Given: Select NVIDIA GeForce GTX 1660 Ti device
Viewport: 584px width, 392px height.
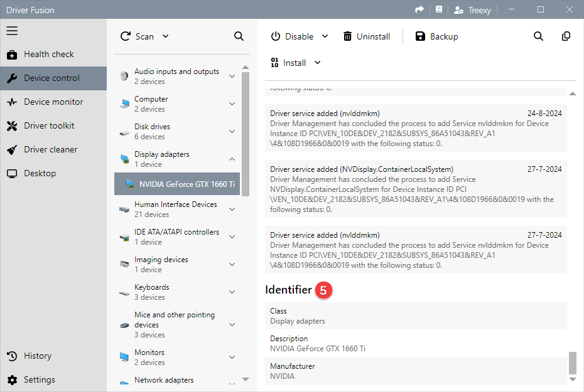Looking at the screenshot, I should point(177,184).
